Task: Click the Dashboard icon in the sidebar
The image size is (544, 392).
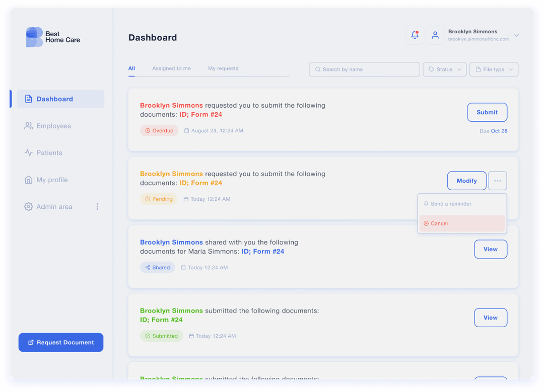Action: click(x=28, y=99)
